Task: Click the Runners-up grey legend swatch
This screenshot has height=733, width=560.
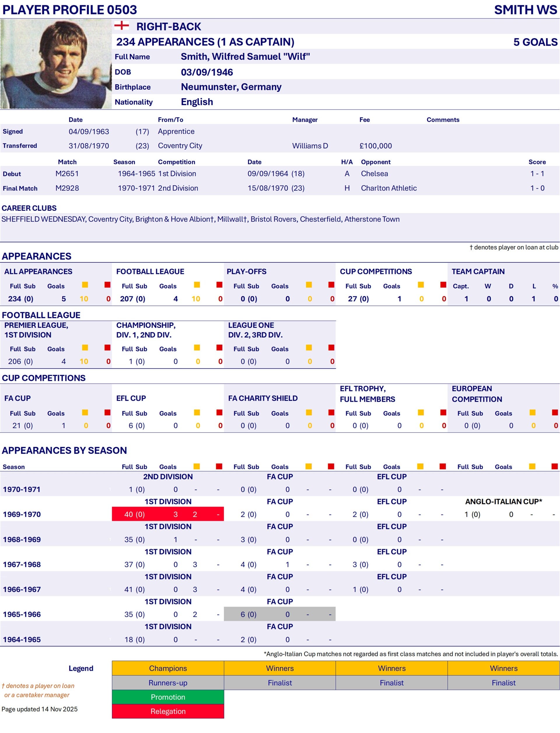Action: (168, 683)
